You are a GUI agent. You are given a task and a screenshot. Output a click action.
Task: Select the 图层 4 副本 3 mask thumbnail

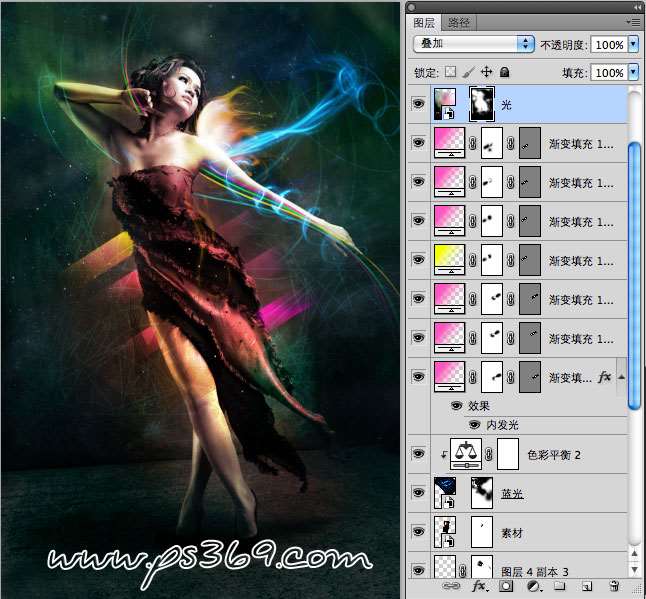(482, 568)
